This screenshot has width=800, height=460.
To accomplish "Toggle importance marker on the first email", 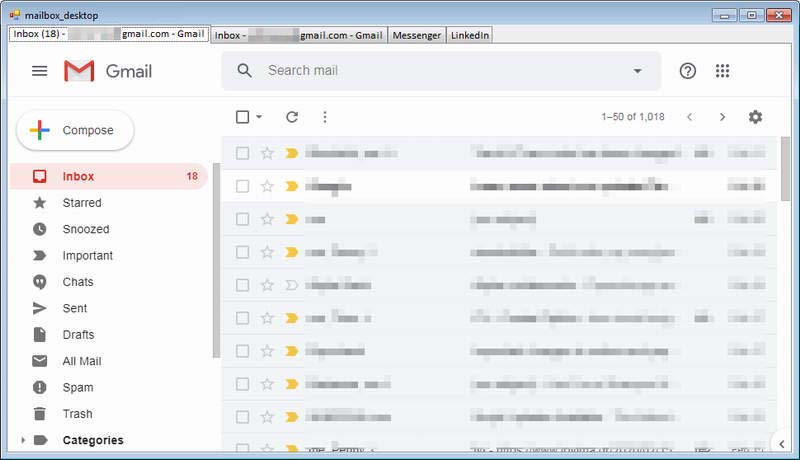I will 291,153.
